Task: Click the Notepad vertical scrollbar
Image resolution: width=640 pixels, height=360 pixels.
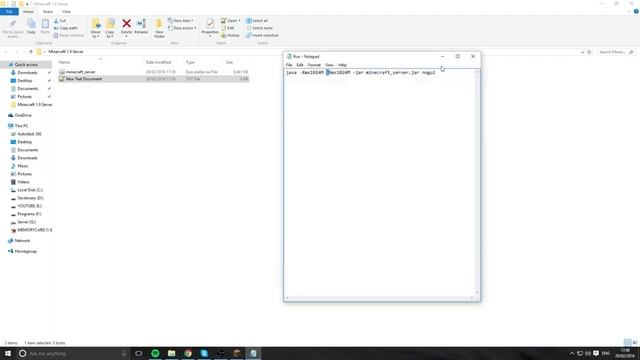Action: pos(477,182)
